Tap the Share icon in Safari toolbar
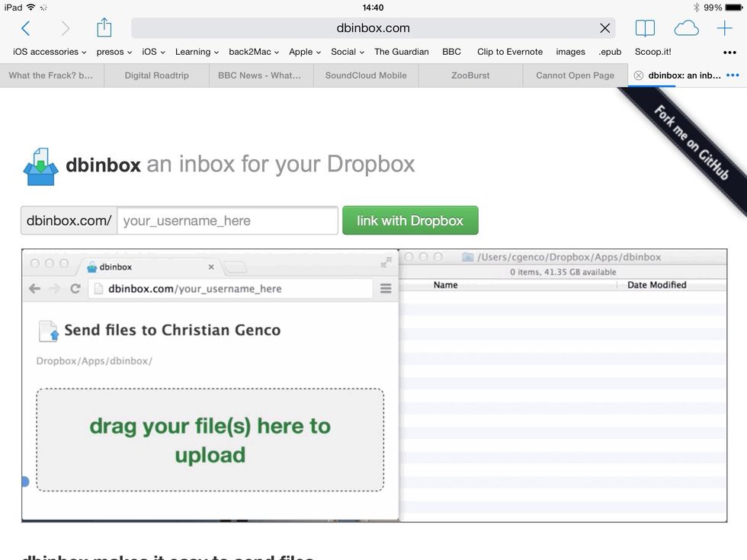747x560 pixels. coord(104,27)
